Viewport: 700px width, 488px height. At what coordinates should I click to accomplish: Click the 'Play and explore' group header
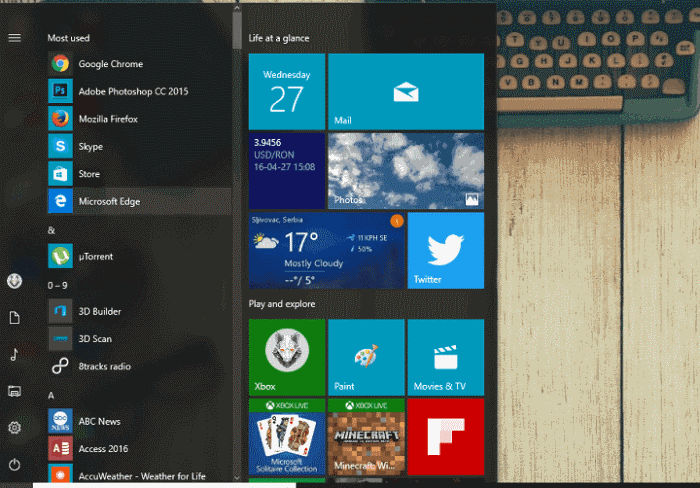point(282,304)
